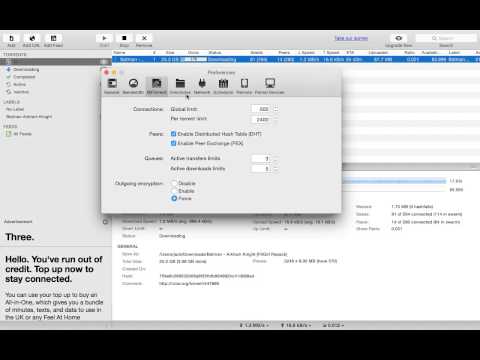
Task: Open the Directories preferences pane
Action: coord(180,86)
